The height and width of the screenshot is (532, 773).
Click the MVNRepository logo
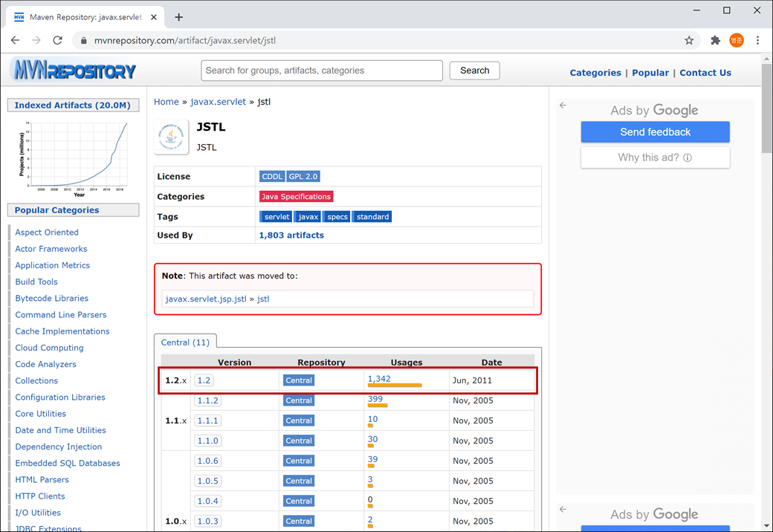tap(74, 71)
